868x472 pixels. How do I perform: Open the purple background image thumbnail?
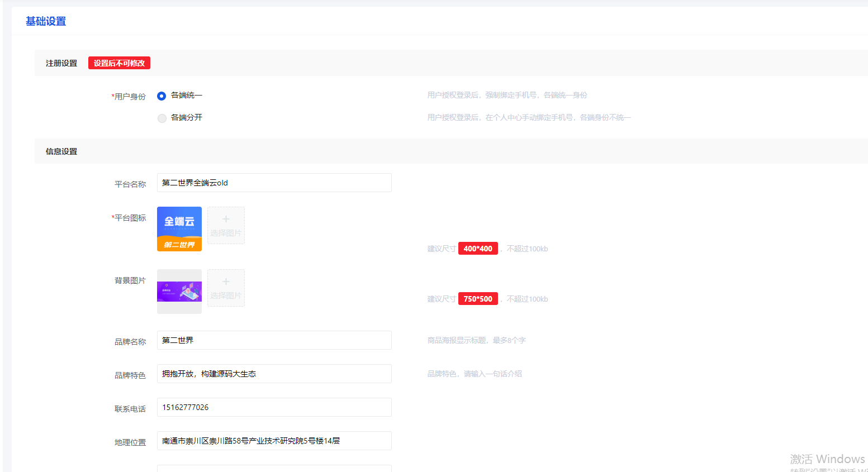[x=179, y=292]
